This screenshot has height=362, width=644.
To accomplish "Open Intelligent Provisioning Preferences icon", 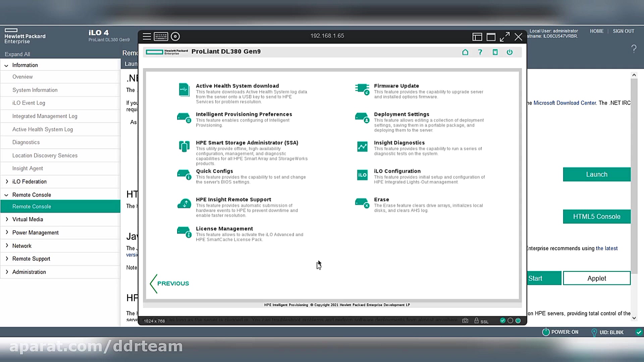I will [x=184, y=118].
